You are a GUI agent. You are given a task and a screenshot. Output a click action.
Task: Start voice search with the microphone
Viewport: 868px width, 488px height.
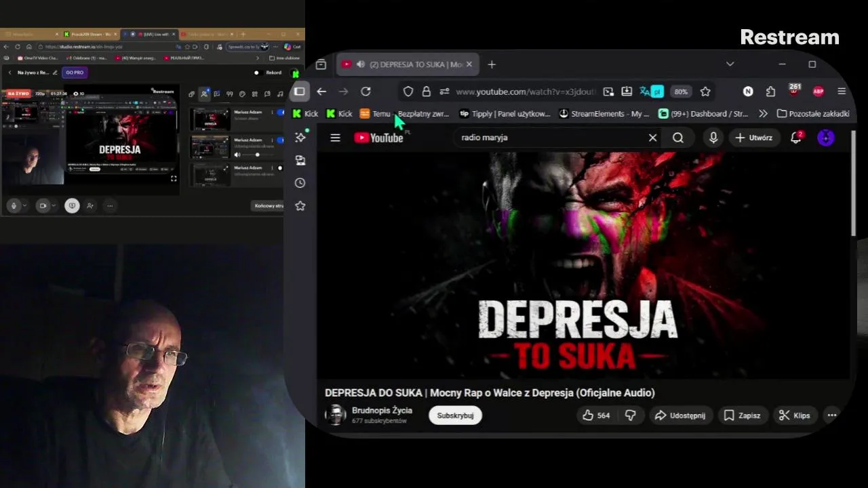713,138
